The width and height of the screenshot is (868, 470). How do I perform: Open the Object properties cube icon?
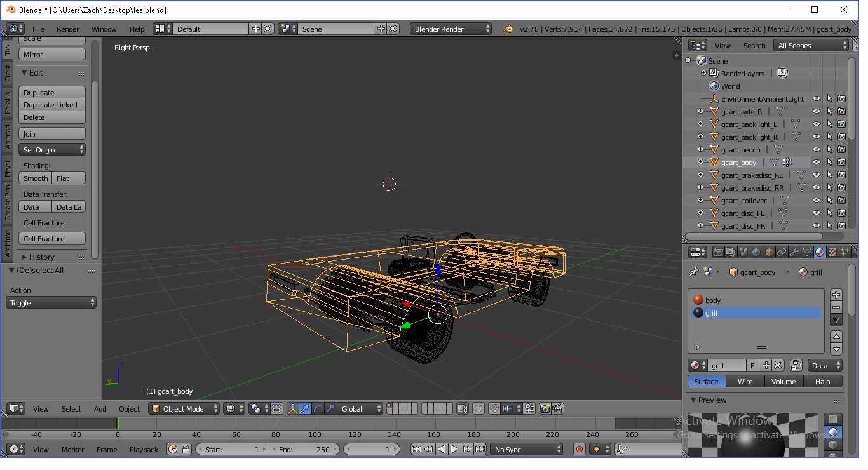pyautogui.click(x=769, y=252)
